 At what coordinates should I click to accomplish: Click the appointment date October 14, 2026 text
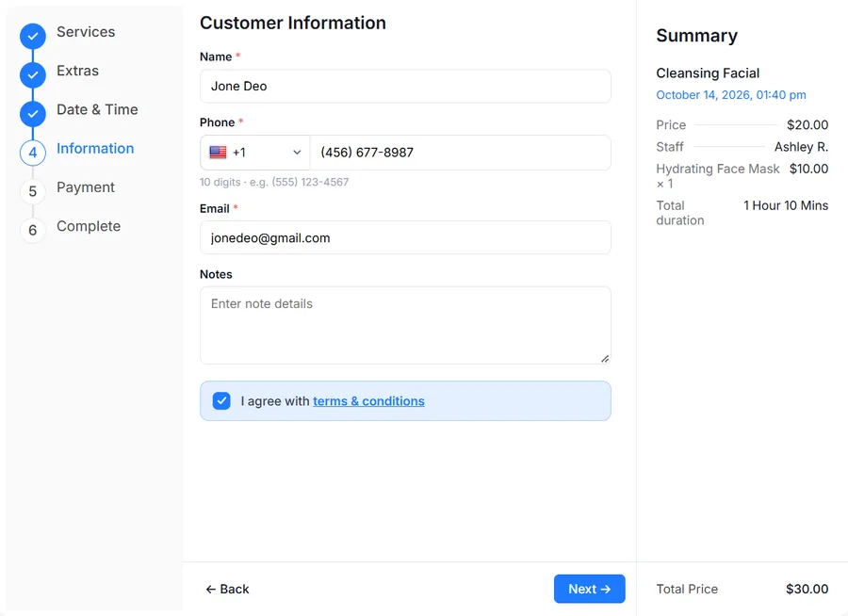point(730,95)
